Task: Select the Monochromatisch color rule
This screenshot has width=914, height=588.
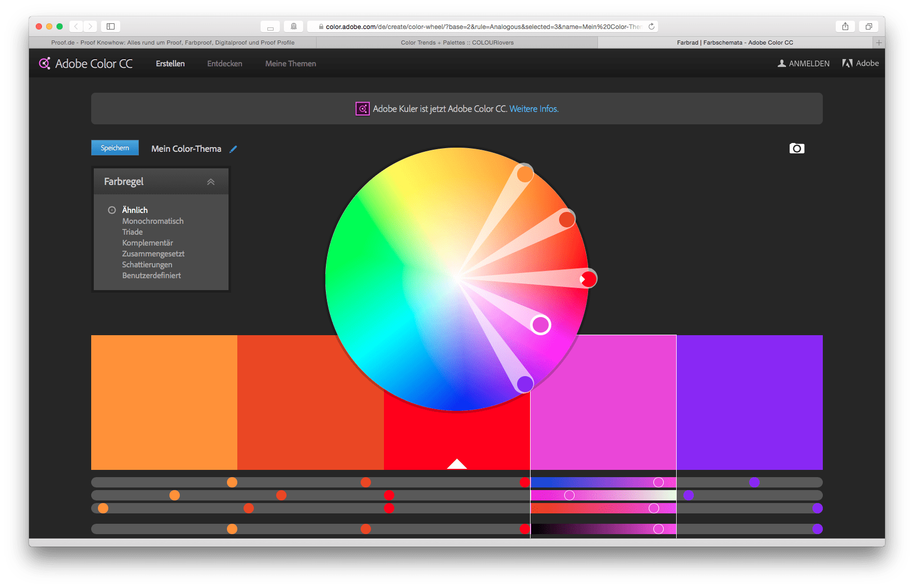Action: click(x=153, y=221)
